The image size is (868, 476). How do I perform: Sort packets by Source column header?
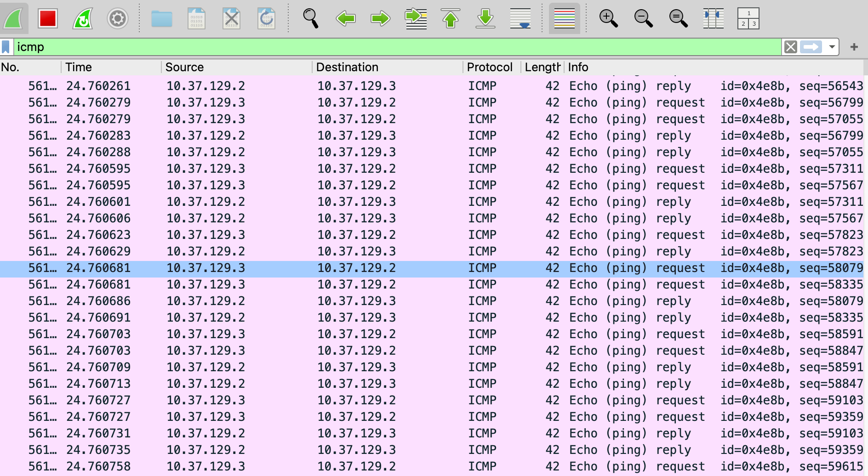tap(184, 67)
